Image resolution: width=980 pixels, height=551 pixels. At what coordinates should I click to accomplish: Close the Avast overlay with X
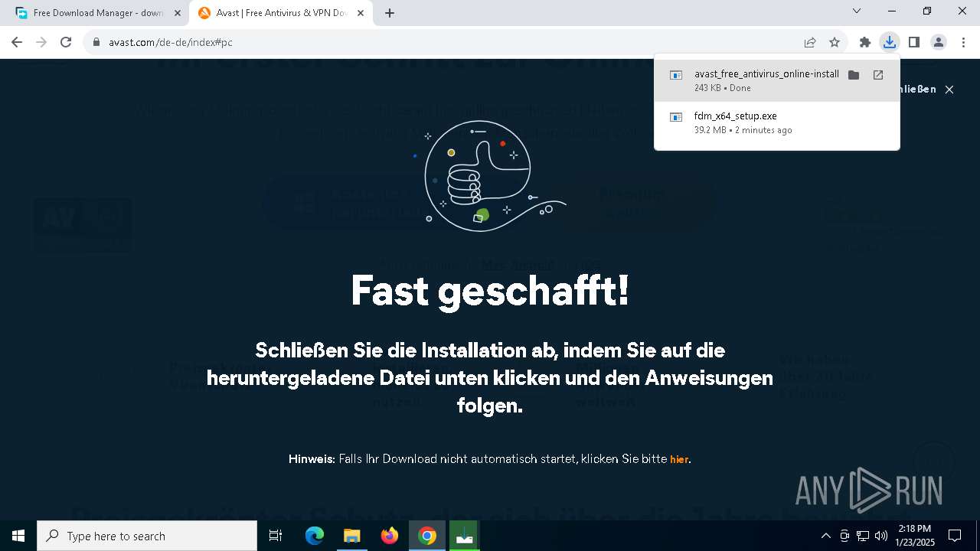pyautogui.click(x=949, y=90)
